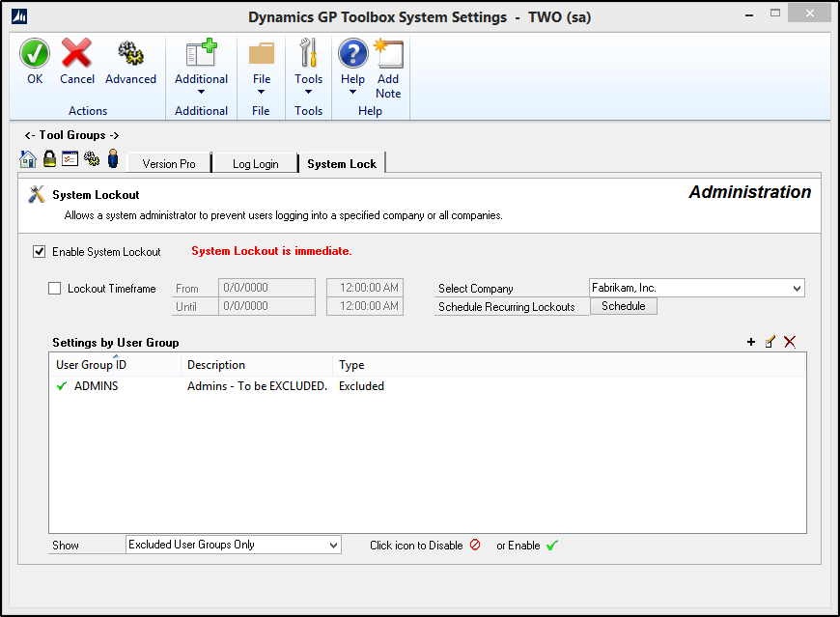Expand the Help menu arrow
Image resolution: width=840 pixels, height=617 pixels.
click(x=353, y=92)
